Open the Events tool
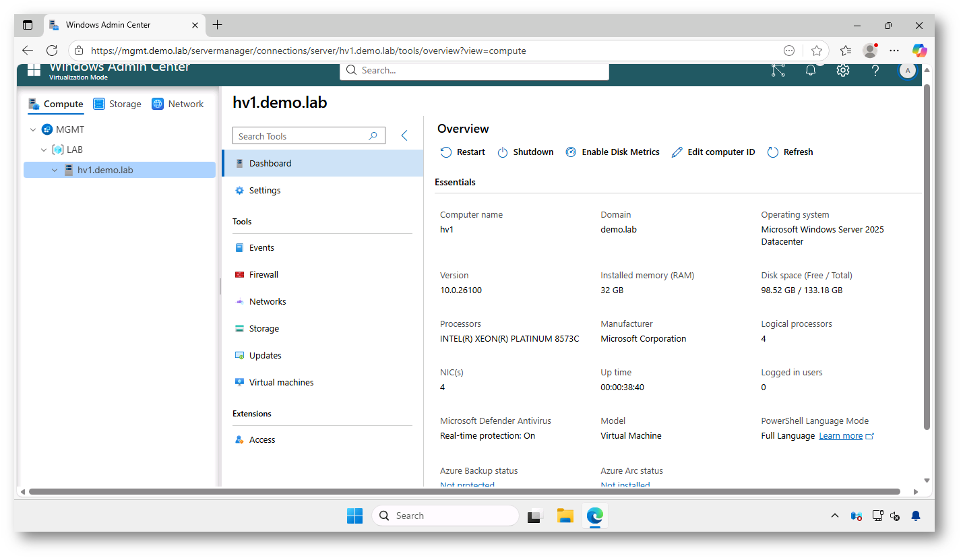 point(261,247)
